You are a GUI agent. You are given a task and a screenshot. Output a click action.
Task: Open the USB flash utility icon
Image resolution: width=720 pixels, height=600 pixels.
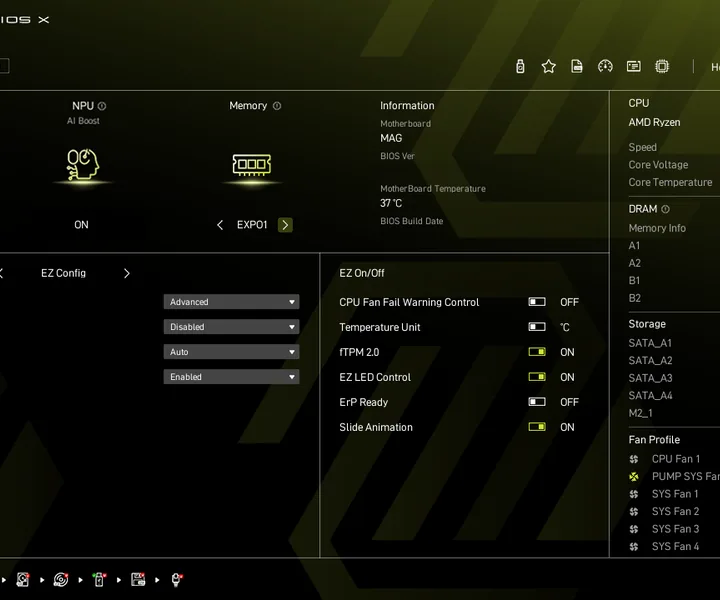(x=520, y=67)
